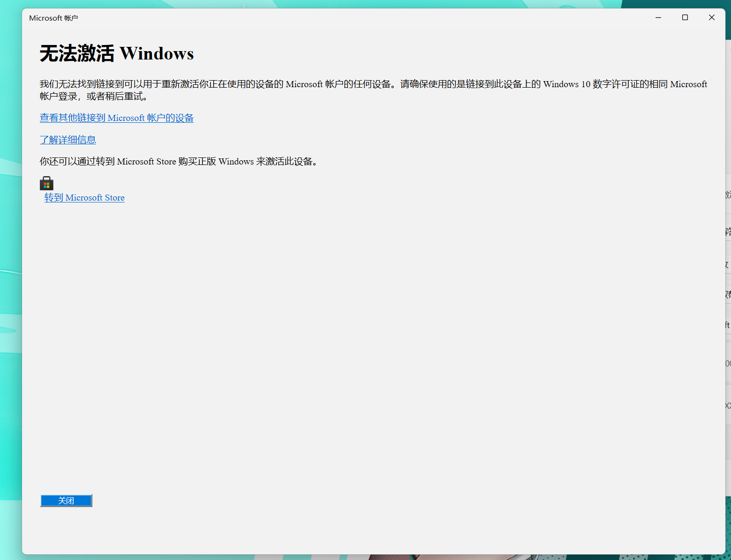Click the 关闭 button
Viewport: 731px width, 560px height.
pos(66,500)
